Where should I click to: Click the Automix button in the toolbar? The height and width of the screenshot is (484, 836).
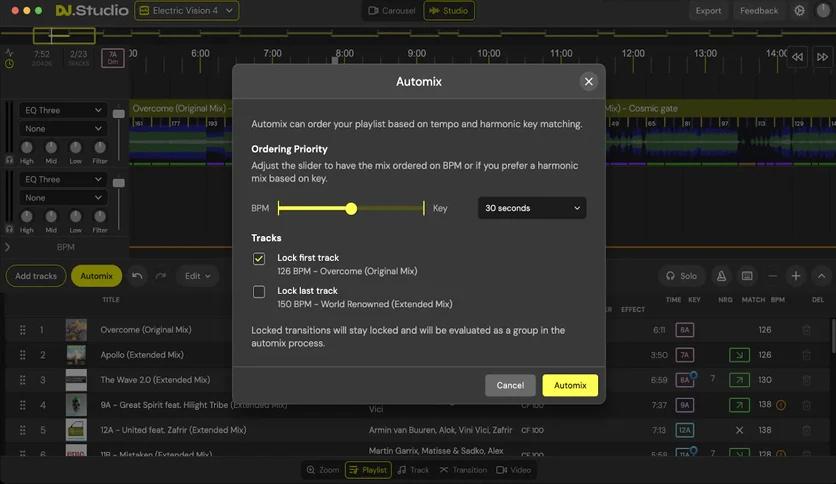tap(96, 276)
